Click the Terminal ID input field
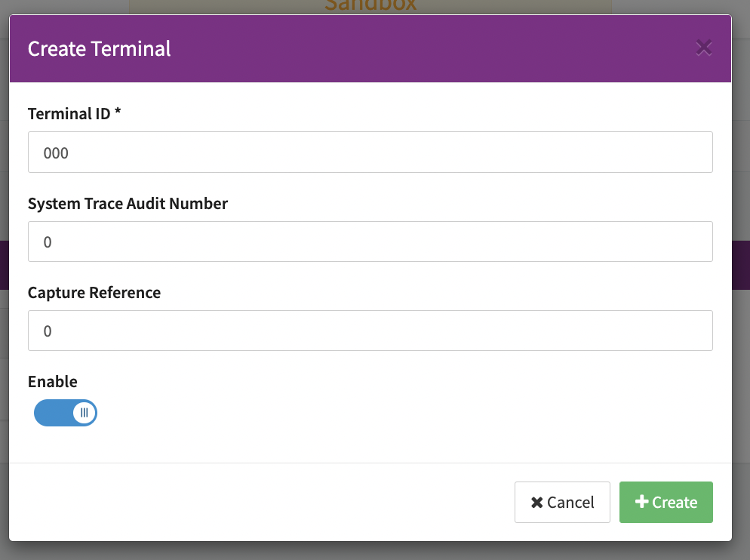The width and height of the screenshot is (750, 560). tap(370, 152)
